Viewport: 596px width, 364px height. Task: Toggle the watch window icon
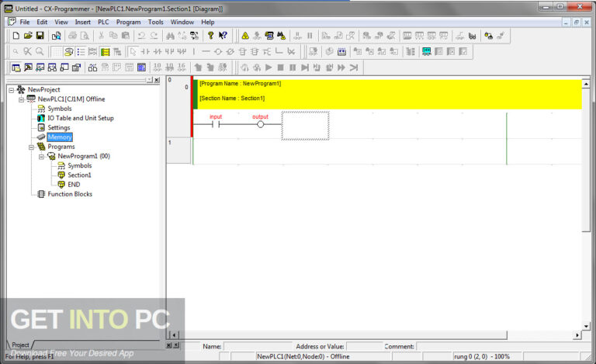(x=40, y=68)
